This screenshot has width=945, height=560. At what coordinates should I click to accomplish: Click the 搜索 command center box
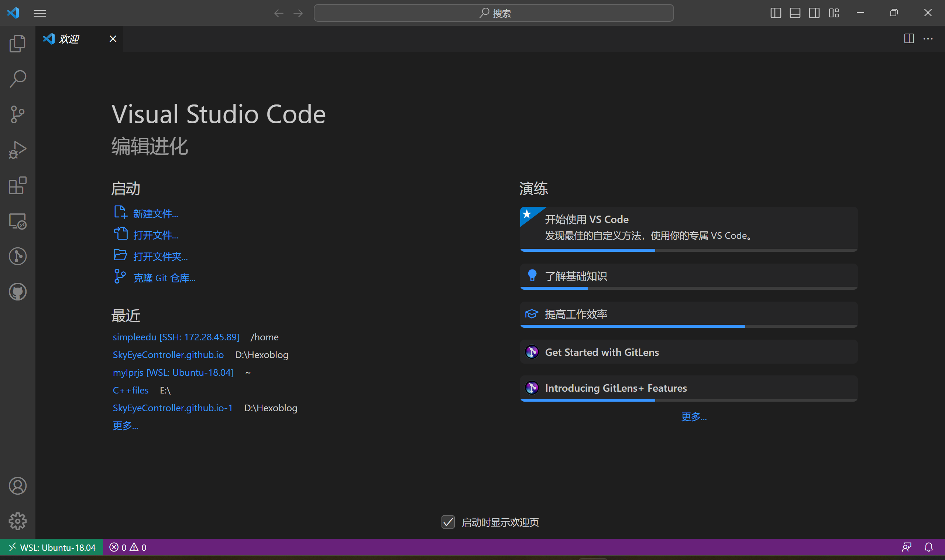point(494,13)
